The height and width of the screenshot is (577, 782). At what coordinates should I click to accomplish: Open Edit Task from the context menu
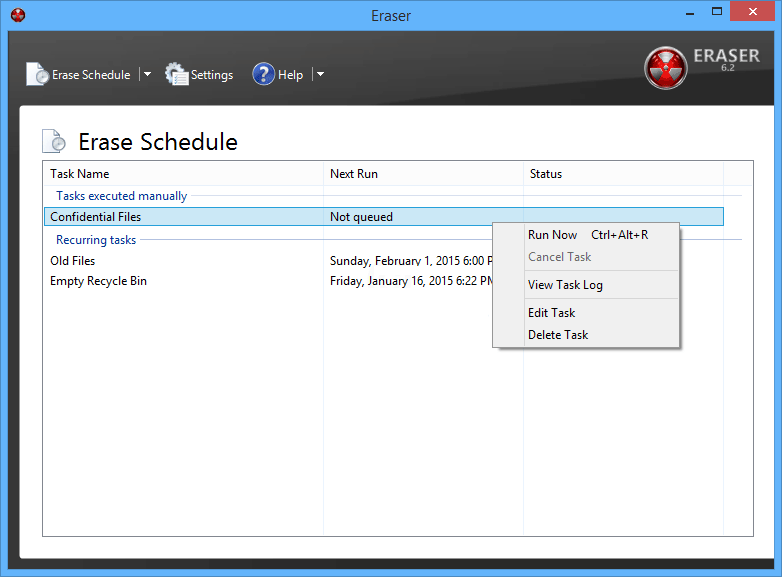pyautogui.click(x=551, y=313)
